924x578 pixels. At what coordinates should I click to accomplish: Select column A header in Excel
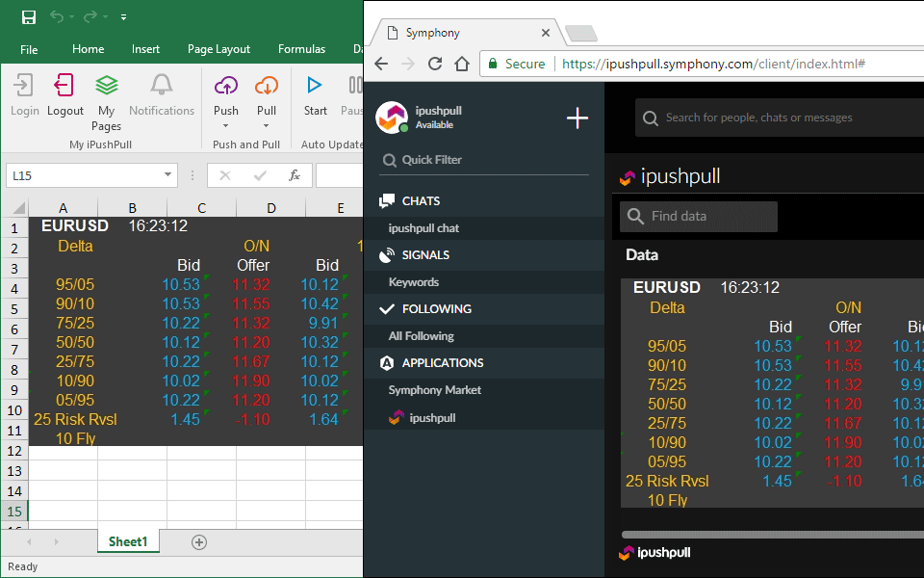pos(64,208)
